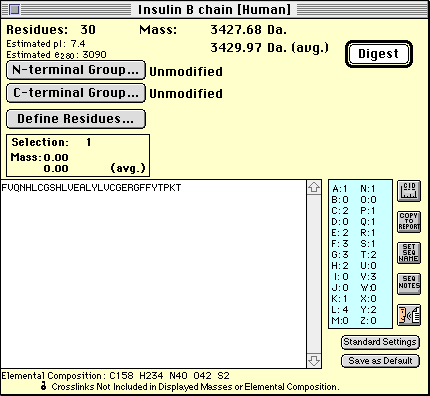The width and height of the screenshot is (430, 396).
Task: Apply Standard Settings
Action: pos(380,342)
